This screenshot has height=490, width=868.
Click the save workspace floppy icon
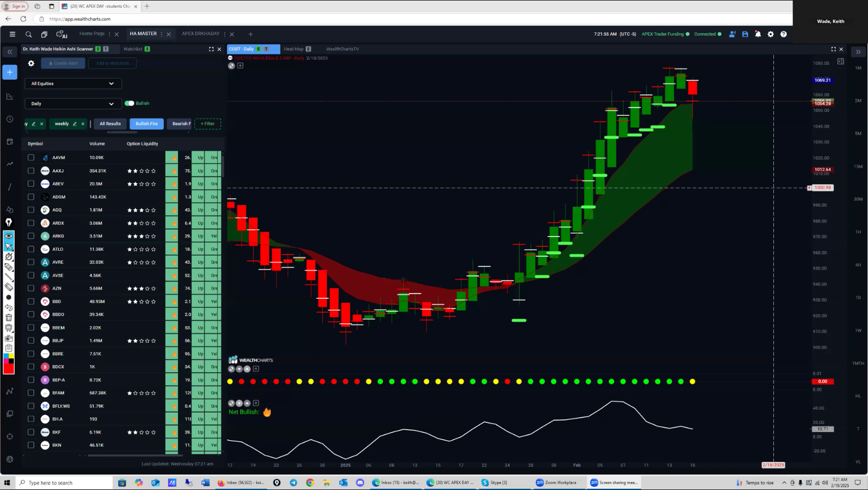pyautogui.click(x=745, y=34)
